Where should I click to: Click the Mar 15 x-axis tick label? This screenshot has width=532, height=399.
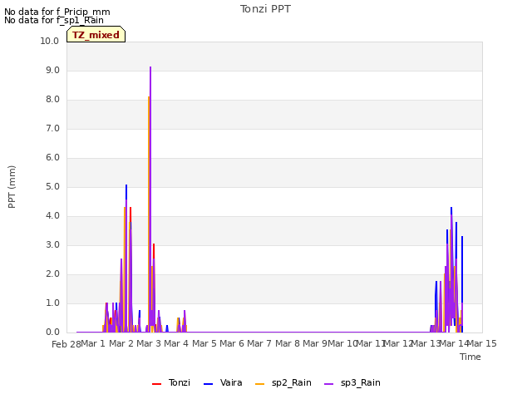(x=482, y=343)
